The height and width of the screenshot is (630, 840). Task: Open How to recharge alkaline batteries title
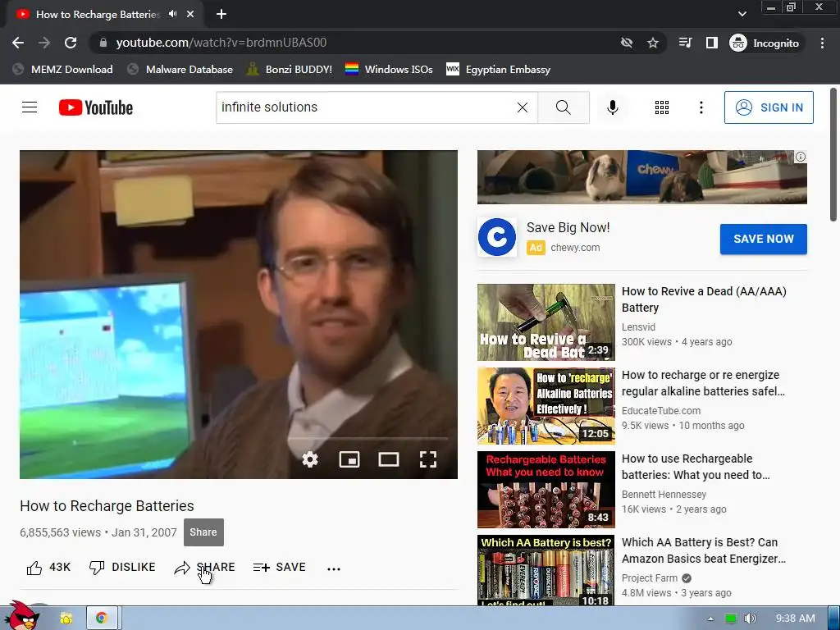703,383
